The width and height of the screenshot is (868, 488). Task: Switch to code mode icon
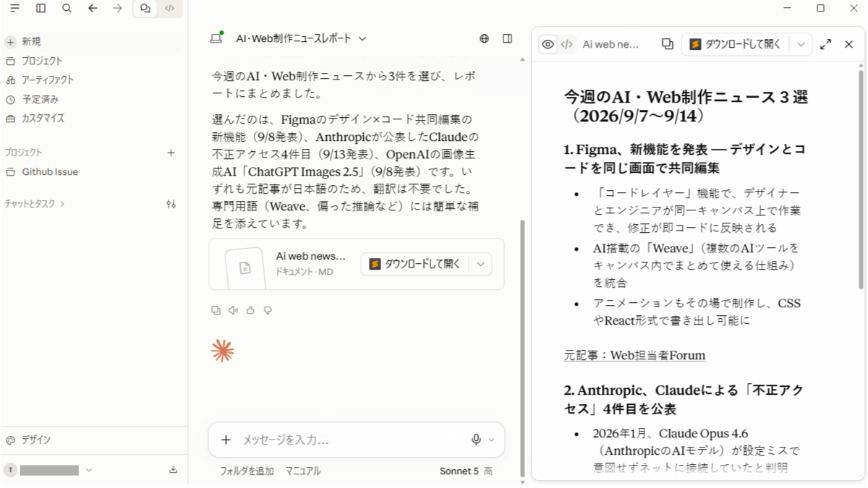pos(169,9)
